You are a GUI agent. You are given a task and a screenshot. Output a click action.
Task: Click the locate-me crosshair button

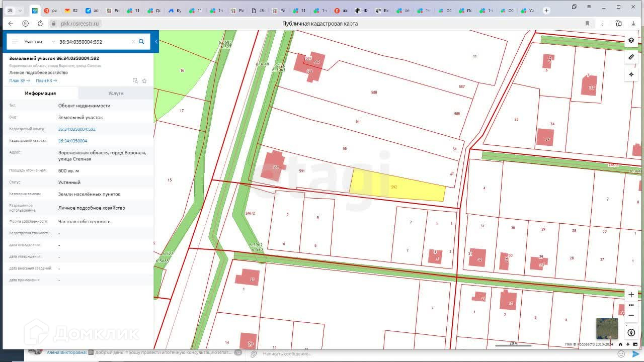(631, 74)
